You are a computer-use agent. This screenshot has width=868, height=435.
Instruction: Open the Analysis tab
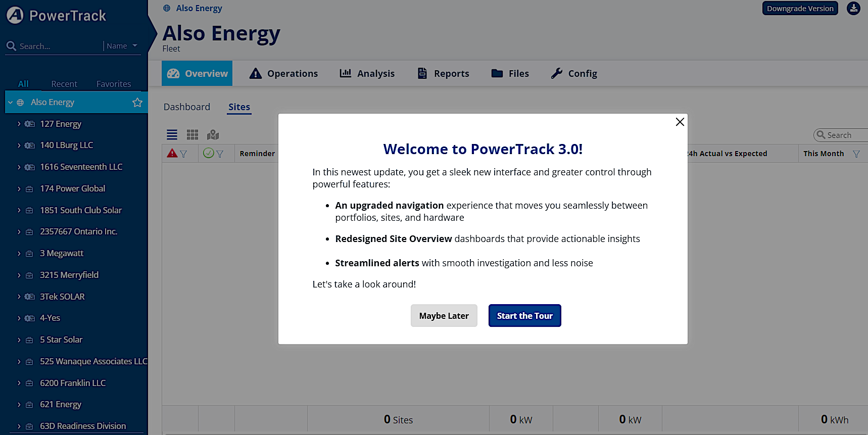[x=367, y=73]
